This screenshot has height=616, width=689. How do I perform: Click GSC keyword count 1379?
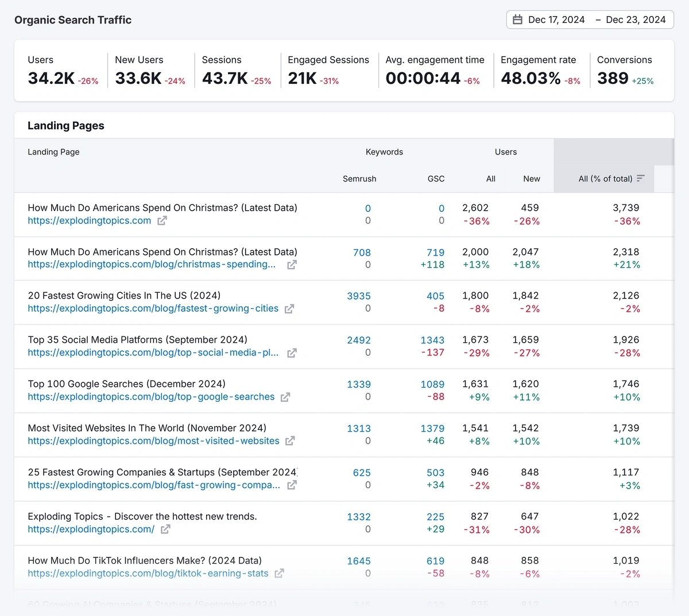pyautogui.click(x=432, y=429)
